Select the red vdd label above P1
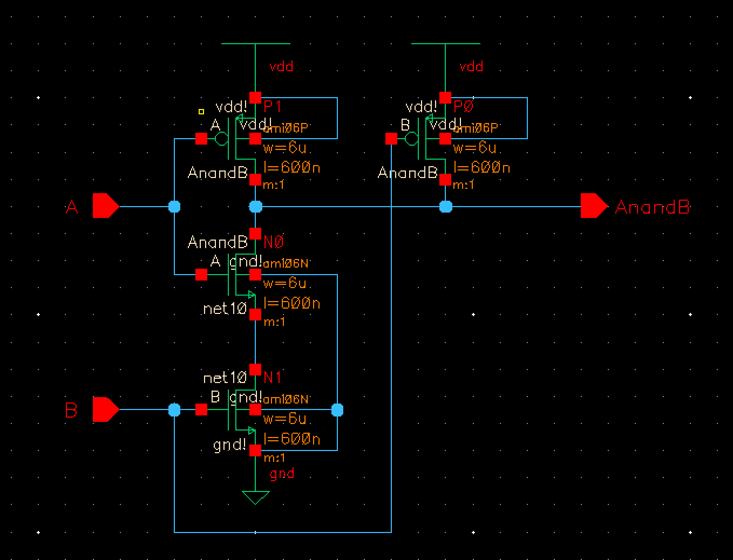The width and height of the screenshot is (733, 560). click(282, 66)
